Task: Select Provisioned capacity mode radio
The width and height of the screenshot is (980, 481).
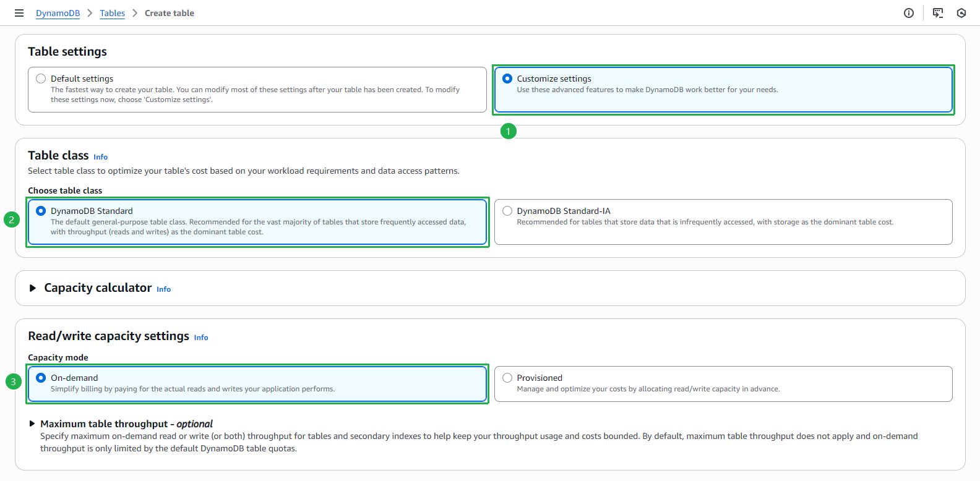Action: [507, 378]
